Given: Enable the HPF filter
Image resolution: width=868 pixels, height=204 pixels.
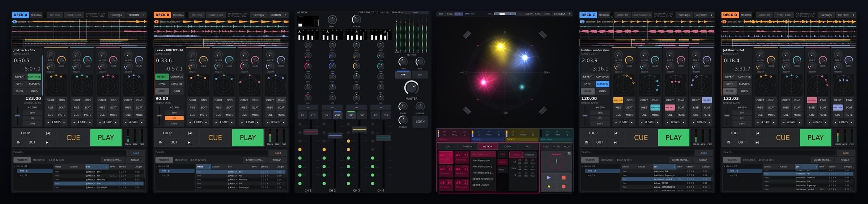Looking at the screenshot, I should click(x=403, y=75).
